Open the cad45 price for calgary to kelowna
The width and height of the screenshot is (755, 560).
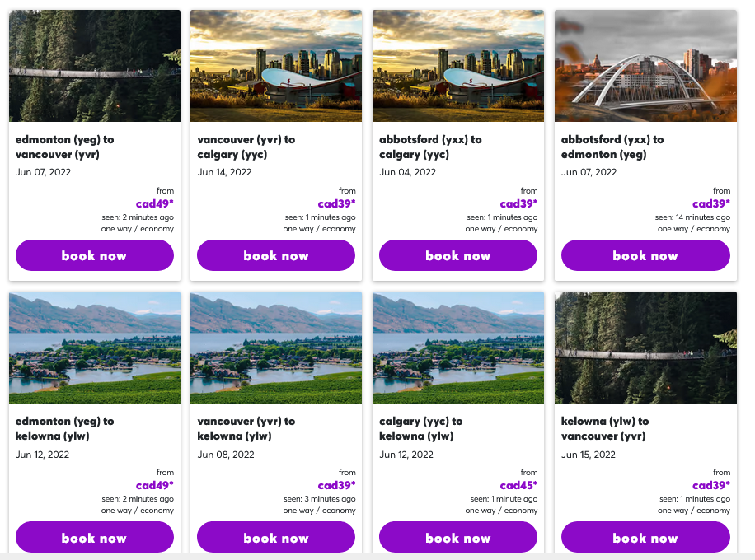pos(517,485)
